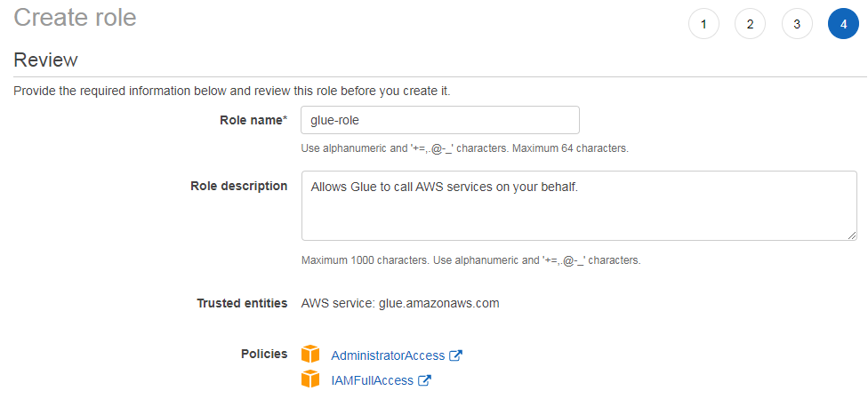The image size is (868, 399).
Task: Click the Trusted entities label
Action: [x=242, y=303]
